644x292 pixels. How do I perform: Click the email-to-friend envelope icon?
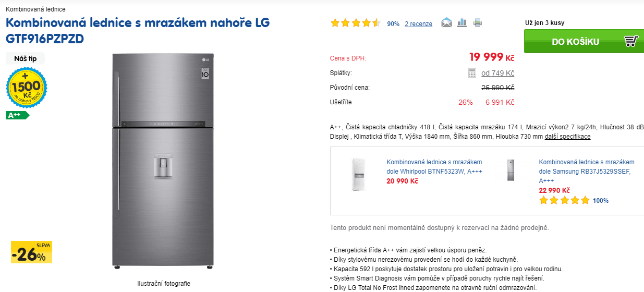click(446, 22)
